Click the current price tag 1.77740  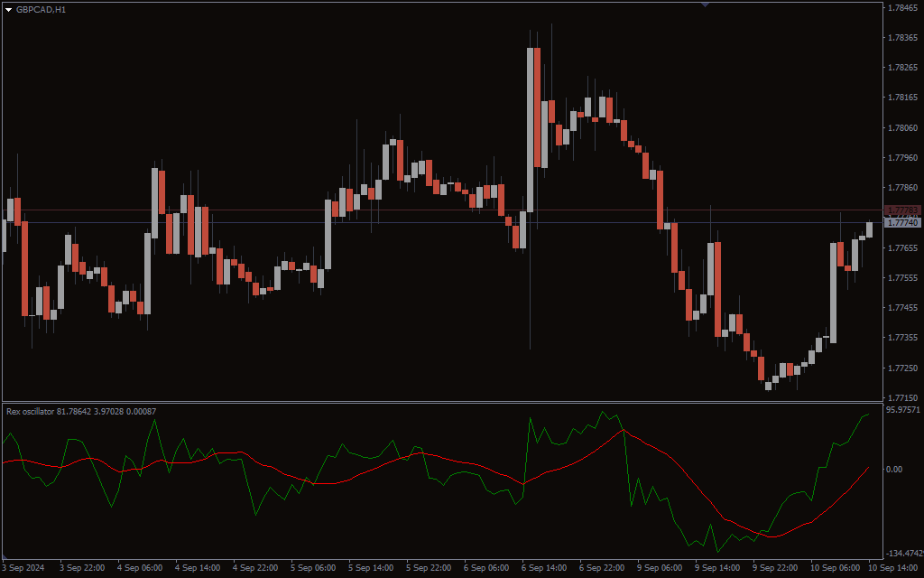[x=902, y=222]
